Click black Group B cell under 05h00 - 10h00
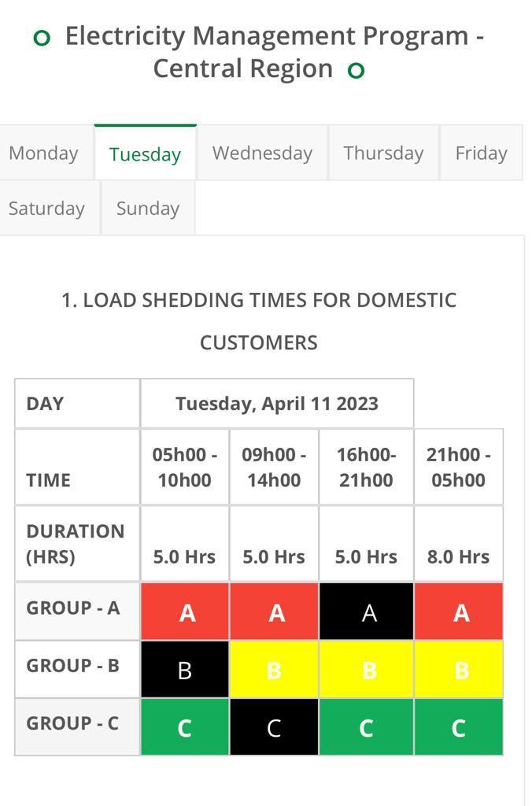This screenshot has height=806, width=532. pyautogui.click(x=185, y=669)
